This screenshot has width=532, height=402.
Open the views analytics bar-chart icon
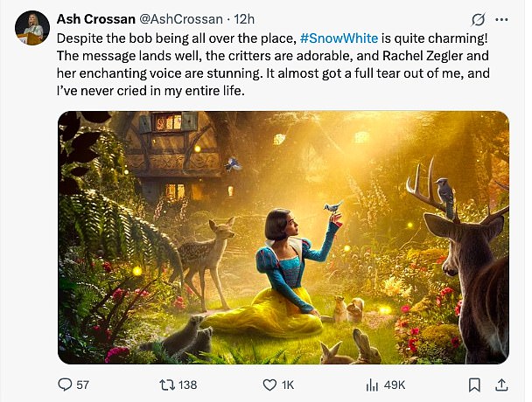tap(371, 384)
